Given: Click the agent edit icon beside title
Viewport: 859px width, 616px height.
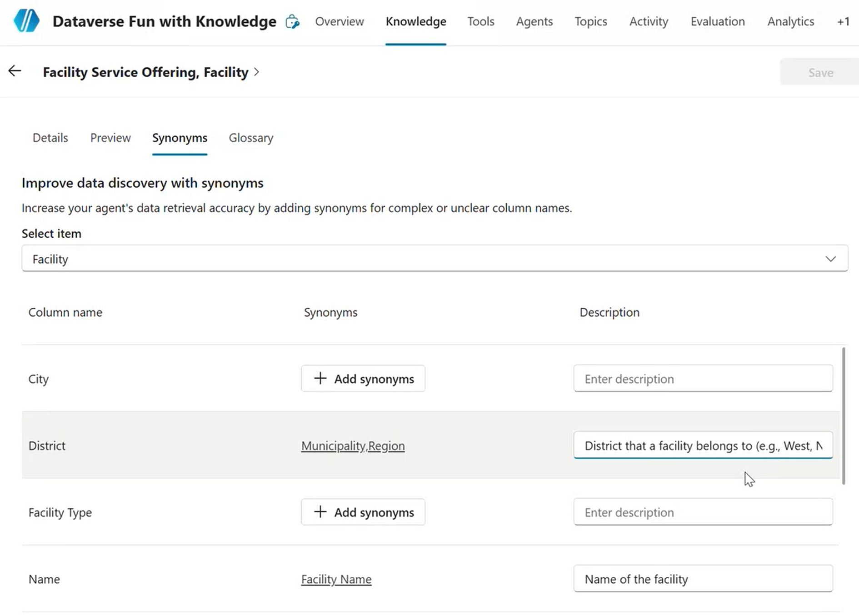Looking at the screenshot, I should pos(292,21).
